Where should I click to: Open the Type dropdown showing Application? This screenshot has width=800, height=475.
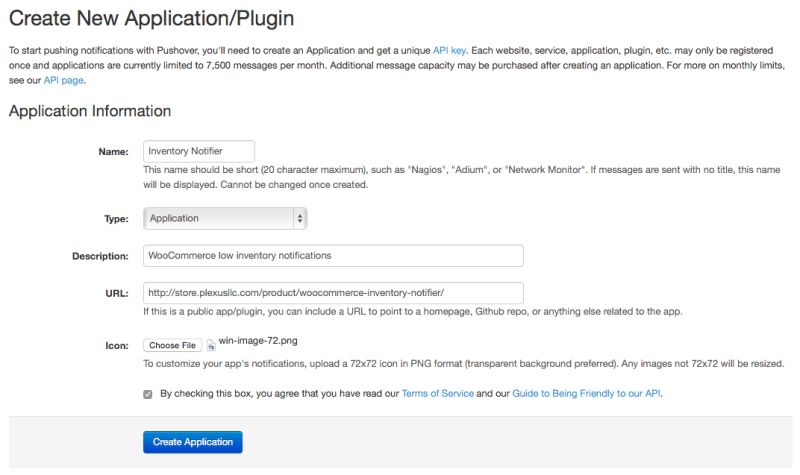point(225,218)
